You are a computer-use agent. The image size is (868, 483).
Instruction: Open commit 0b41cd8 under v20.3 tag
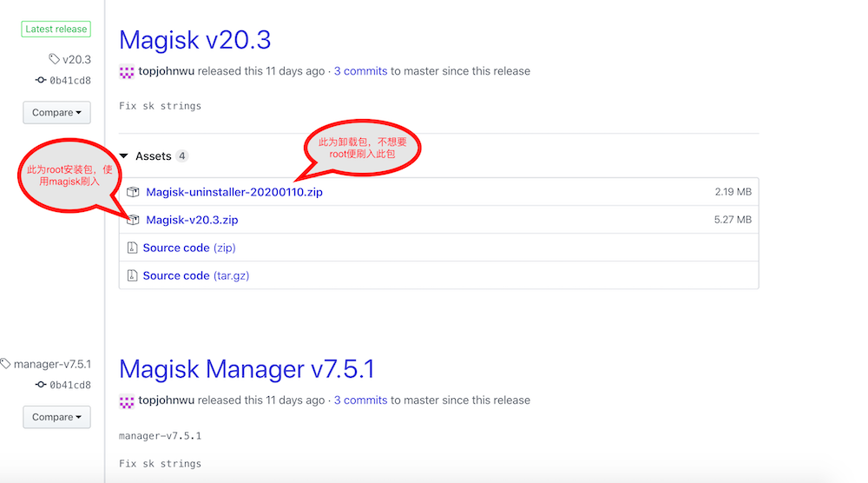[x=70, y=80]
